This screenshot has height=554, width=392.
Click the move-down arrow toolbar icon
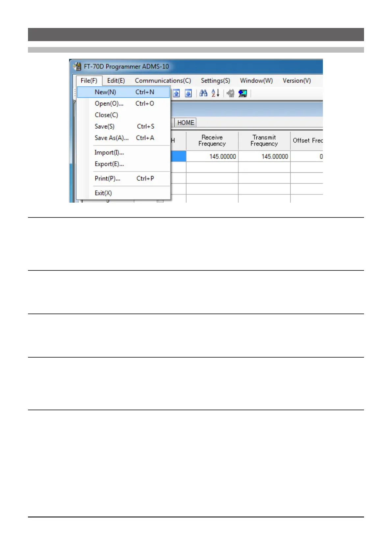point(188,93)
